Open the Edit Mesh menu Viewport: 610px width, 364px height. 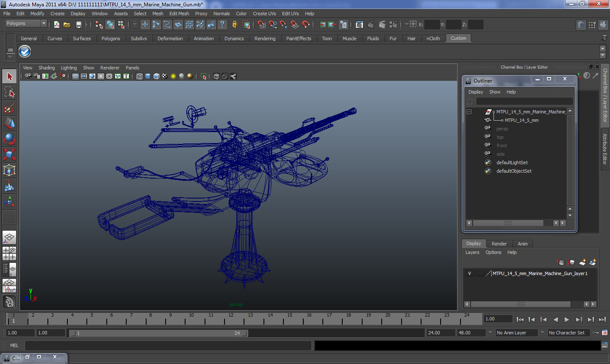click(x=179, y=14)
